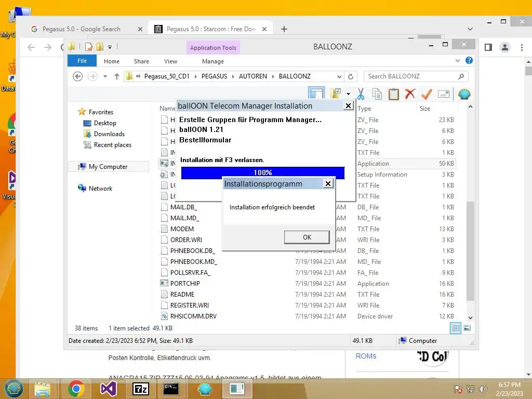Select the Application Tools contextual tab
532x399 pixels.
pos(213,48)
